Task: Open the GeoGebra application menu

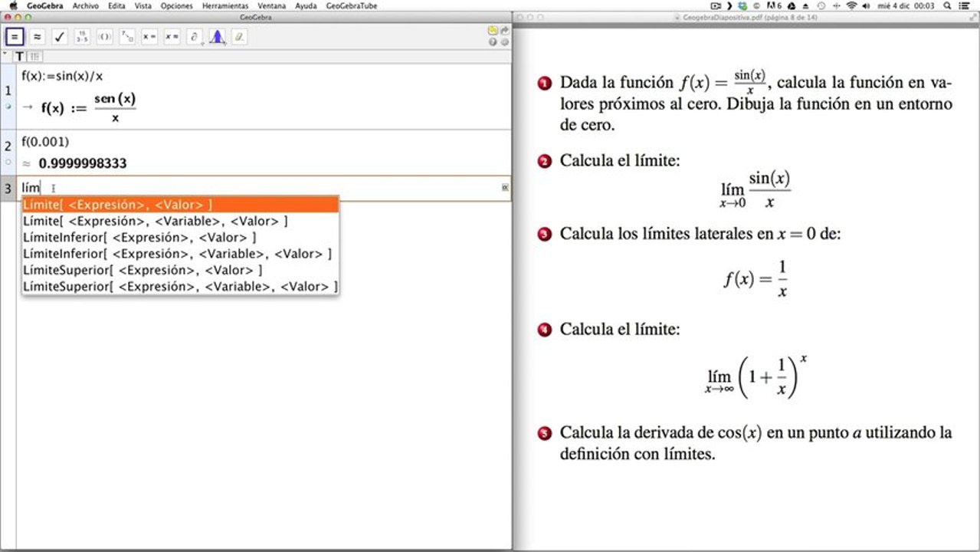Action: coord(45,5)
